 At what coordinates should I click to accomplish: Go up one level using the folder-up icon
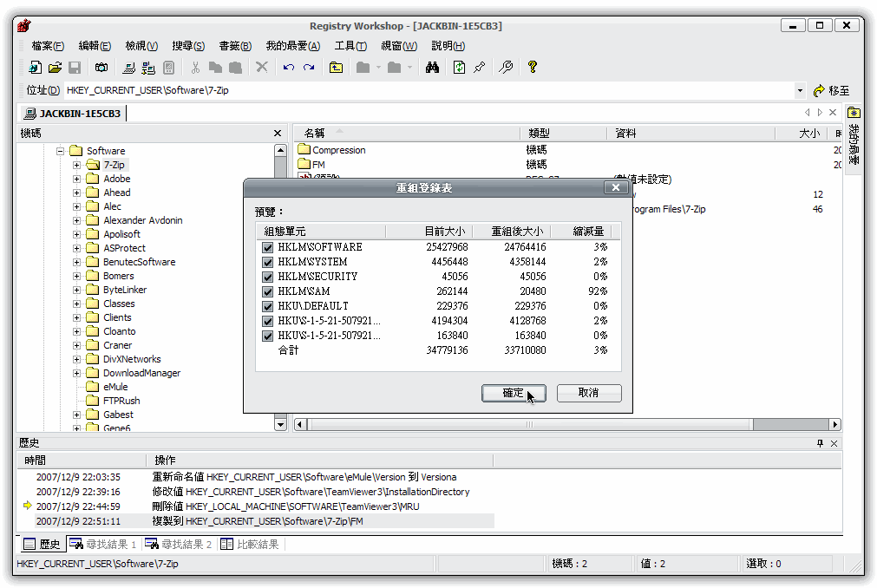pos(336,67)
